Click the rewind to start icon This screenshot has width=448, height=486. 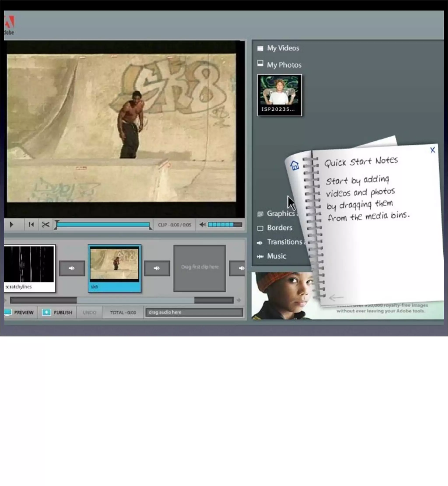31,225
